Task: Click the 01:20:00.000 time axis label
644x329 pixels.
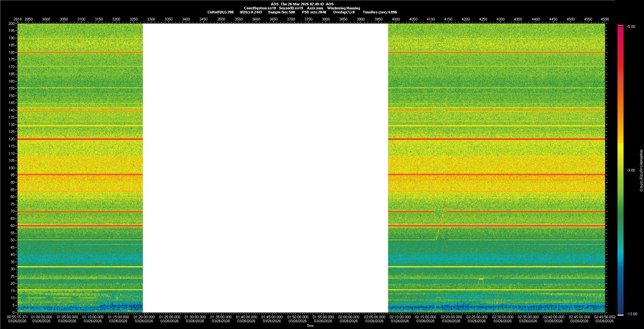Action: coord(144,317)
